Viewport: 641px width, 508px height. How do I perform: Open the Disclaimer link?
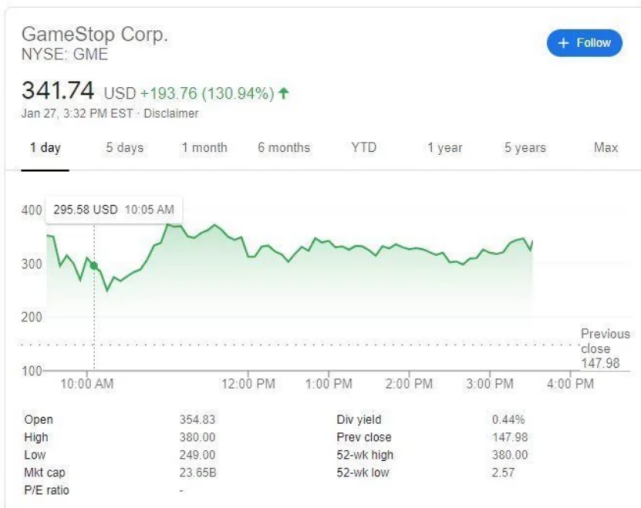[x=174, y=113]
